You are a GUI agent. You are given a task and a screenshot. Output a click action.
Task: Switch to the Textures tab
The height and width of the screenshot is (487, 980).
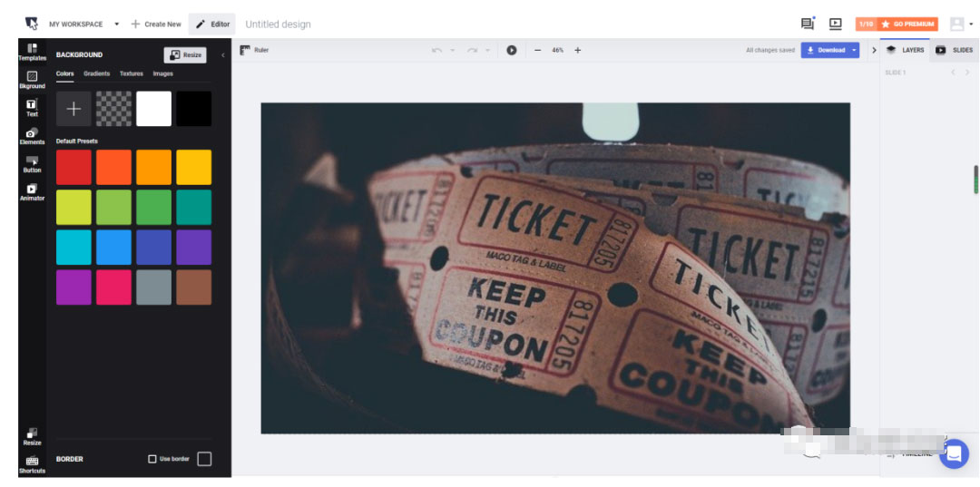132,73
